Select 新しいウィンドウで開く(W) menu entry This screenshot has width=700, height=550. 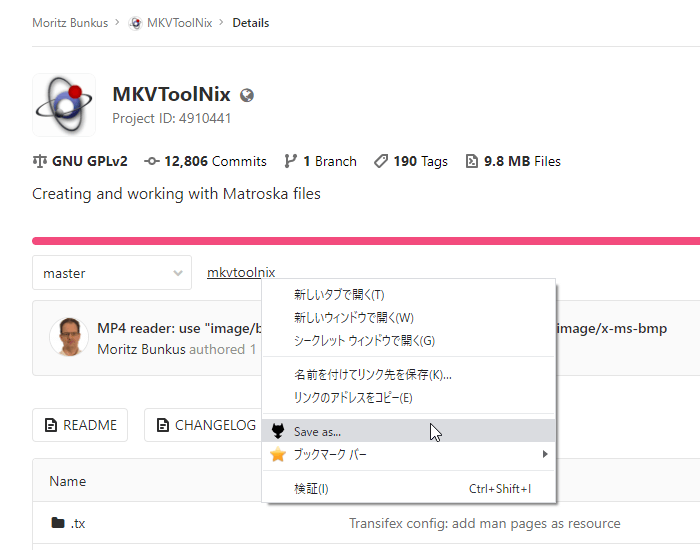point(408,318)
